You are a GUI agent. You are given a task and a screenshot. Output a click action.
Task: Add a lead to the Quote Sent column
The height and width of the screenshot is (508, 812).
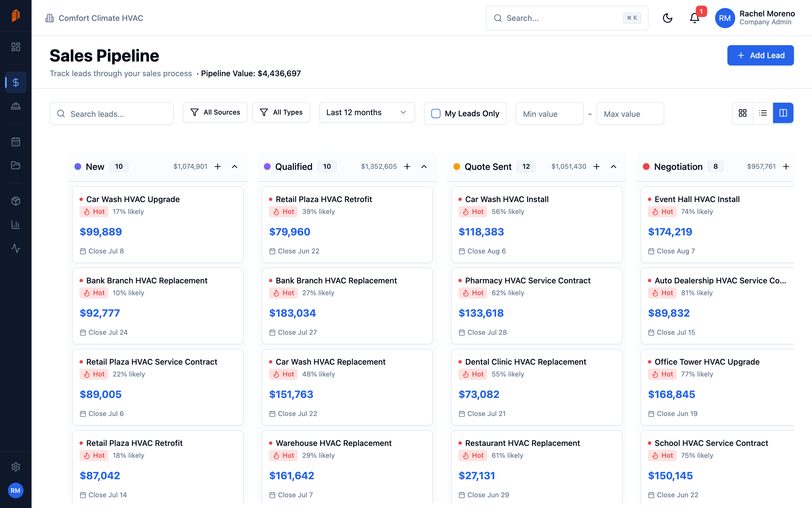pos(597,167)
